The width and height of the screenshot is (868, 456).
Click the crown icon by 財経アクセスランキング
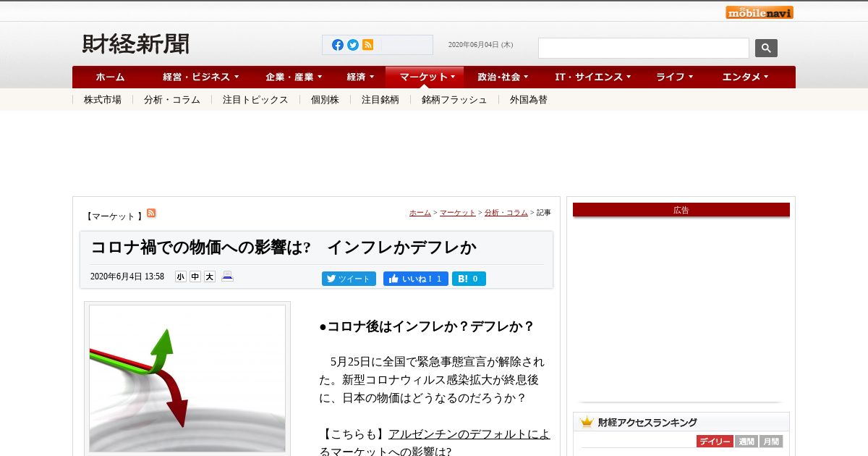tap(587, 422)
